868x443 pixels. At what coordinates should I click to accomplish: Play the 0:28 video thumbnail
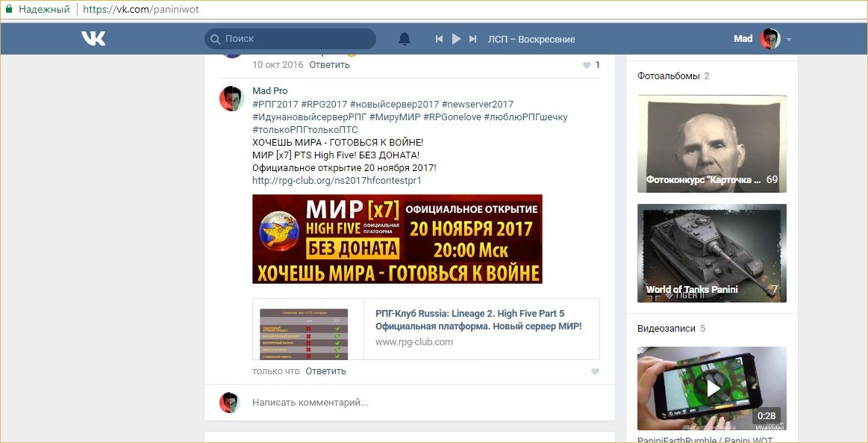712,388
